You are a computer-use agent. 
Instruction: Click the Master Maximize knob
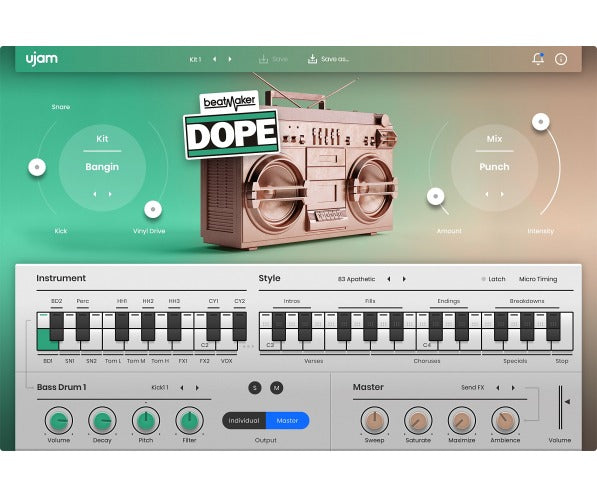[461, 420]
